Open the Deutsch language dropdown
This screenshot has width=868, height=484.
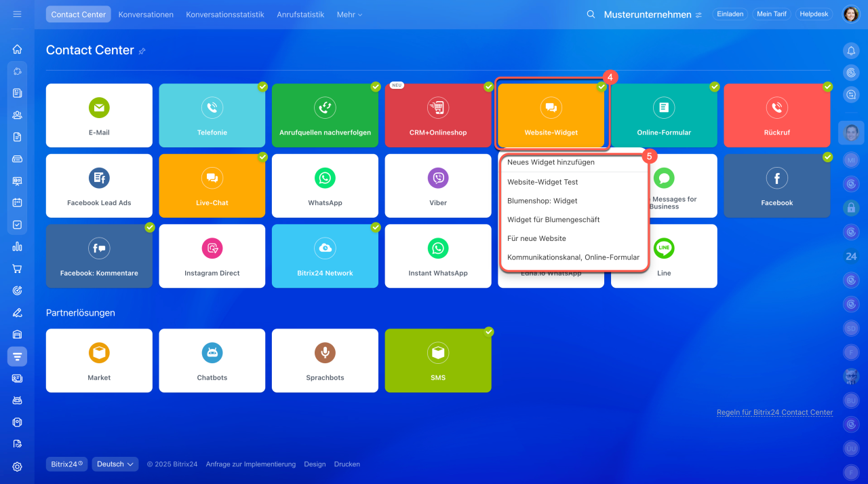pos(115,464)
